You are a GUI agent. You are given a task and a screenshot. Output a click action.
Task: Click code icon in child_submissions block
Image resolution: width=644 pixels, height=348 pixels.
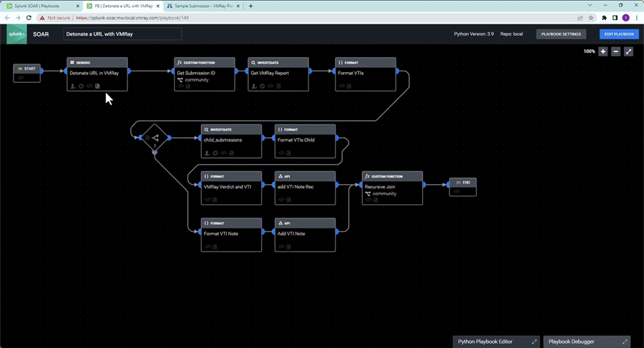[223, 153]
